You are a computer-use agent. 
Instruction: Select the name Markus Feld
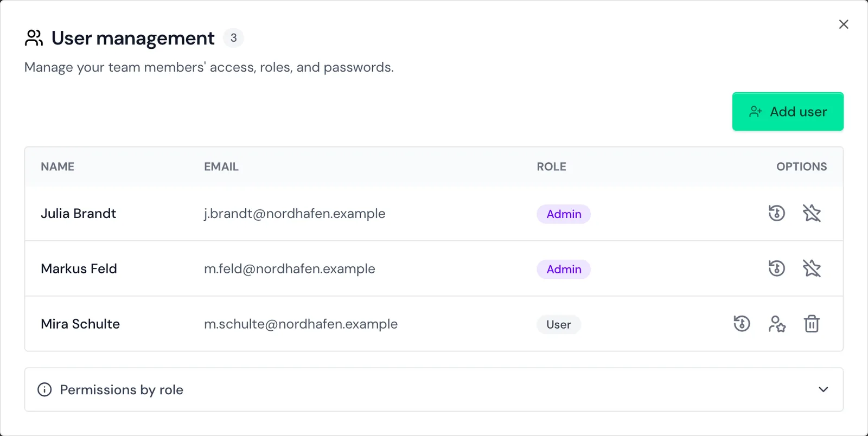coord(79,269)
